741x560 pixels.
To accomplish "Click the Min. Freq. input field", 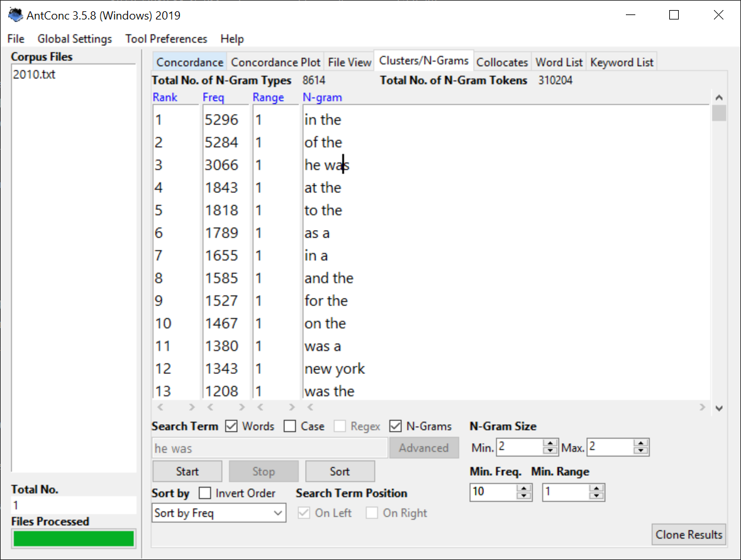I will [493, 492].
